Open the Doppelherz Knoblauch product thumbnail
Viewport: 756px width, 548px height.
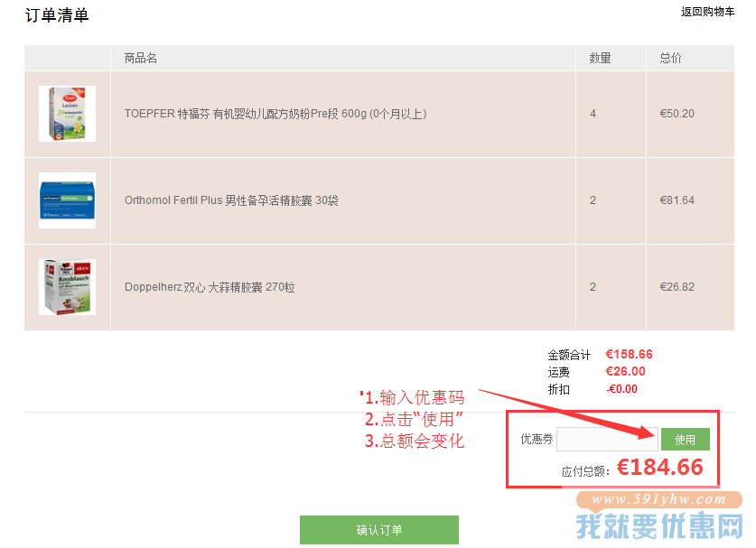coord(67,287)
